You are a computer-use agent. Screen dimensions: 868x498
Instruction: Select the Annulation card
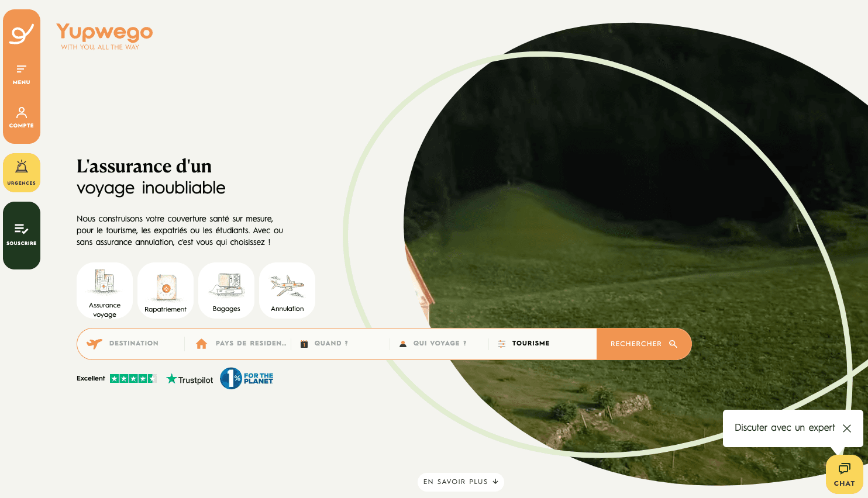(x=287, y=290)
